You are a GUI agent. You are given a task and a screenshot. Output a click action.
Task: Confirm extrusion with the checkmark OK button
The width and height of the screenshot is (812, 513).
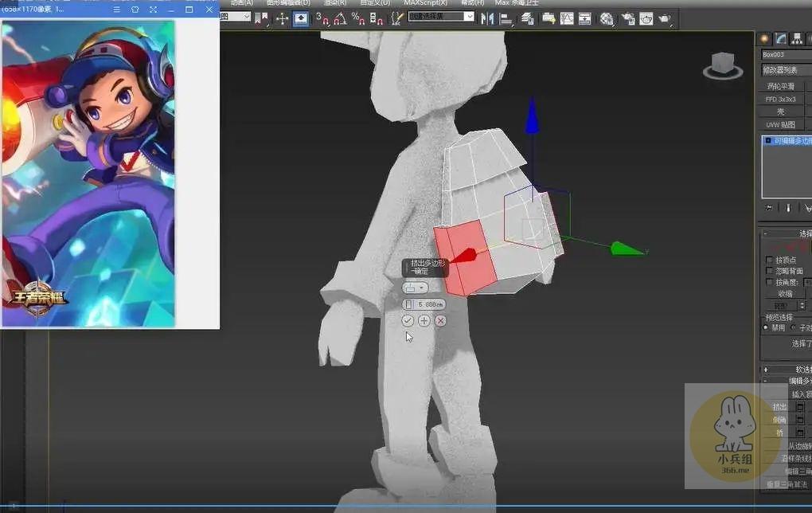coord(408,321)
